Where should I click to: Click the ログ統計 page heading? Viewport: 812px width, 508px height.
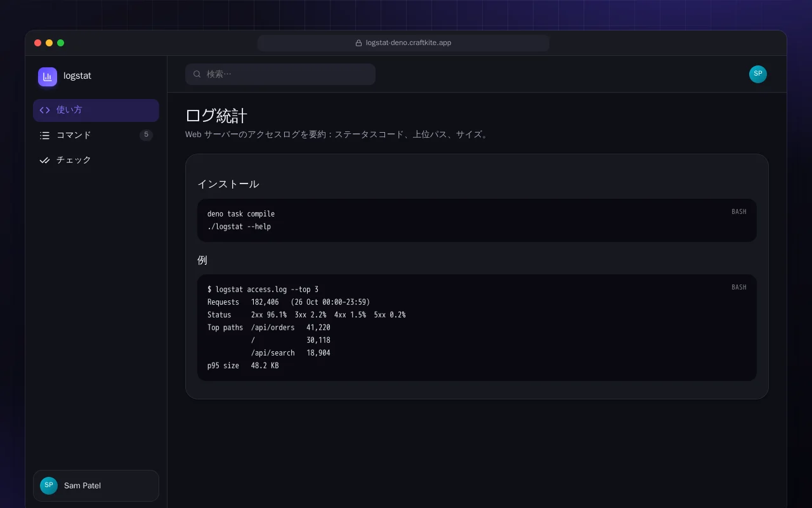click(216, 116)
